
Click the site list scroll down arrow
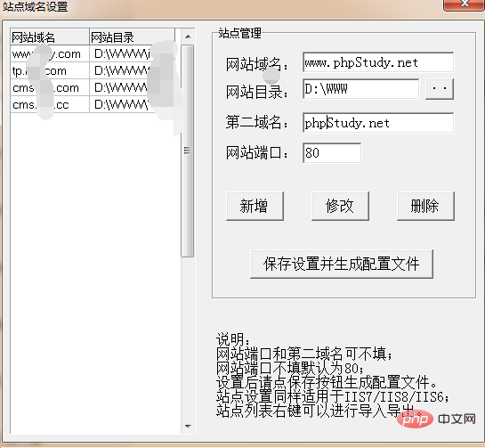pyautogui.click(x=188, y=426)
